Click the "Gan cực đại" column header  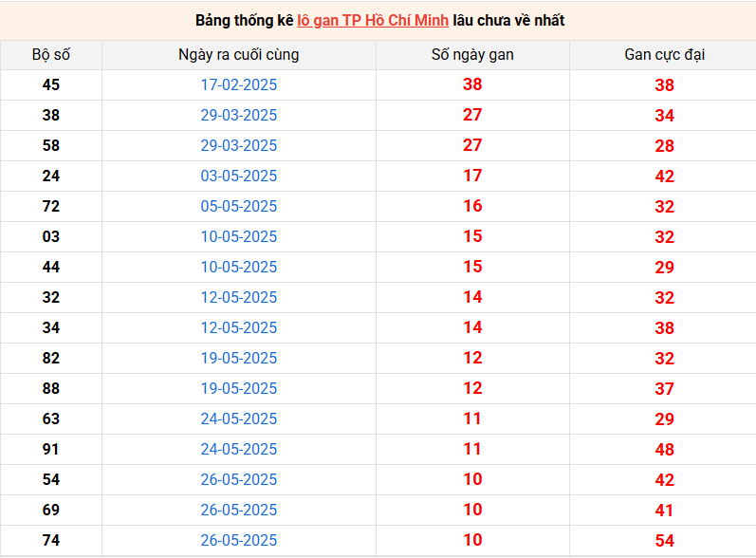point(664,54)
